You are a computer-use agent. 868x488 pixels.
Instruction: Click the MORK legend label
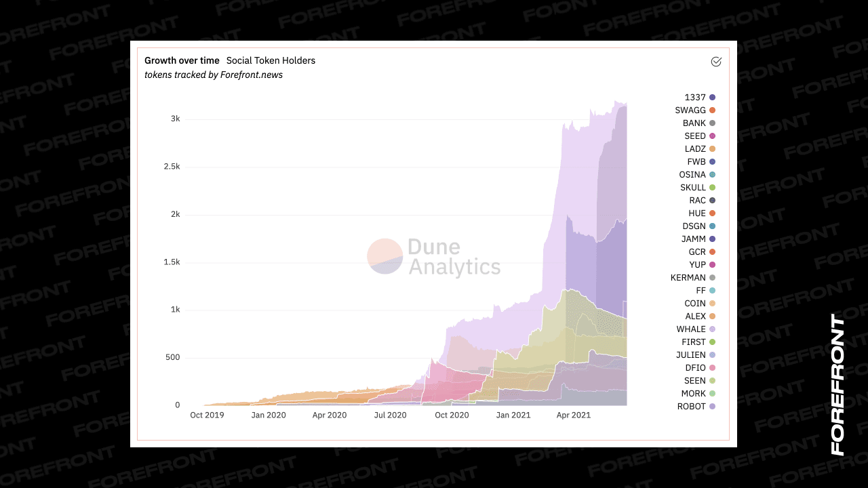click(x=694, y=394)
